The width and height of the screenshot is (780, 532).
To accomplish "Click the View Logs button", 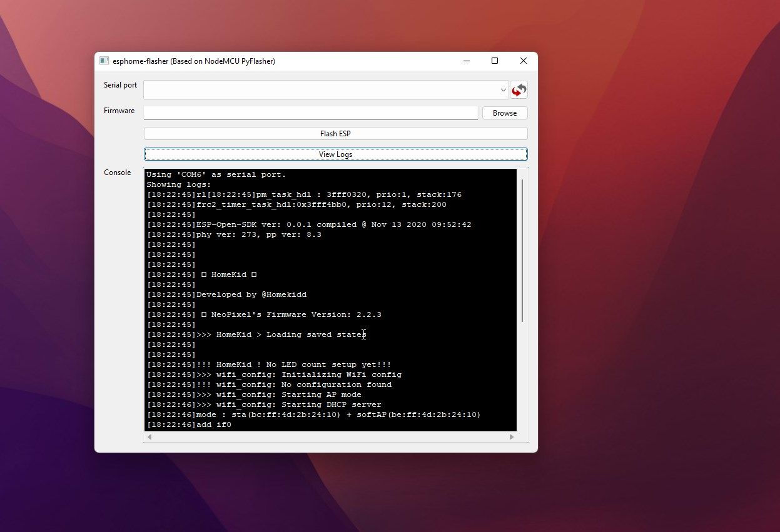I will coord(336,154).
